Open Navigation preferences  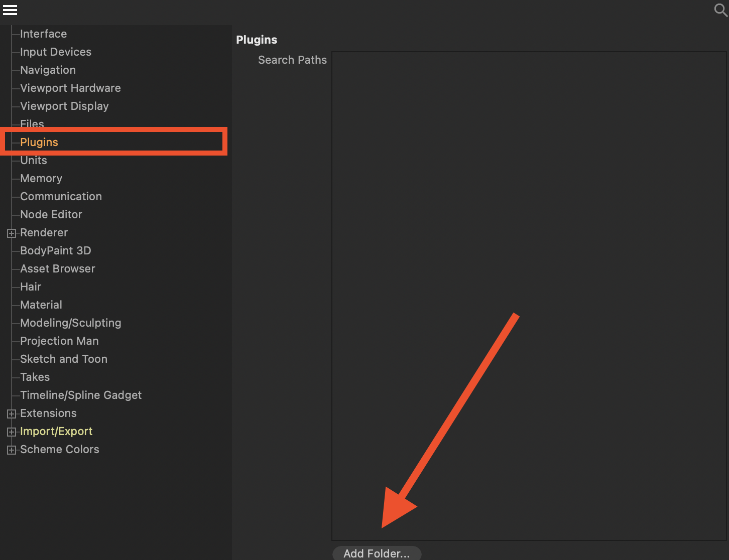(48, 70)
